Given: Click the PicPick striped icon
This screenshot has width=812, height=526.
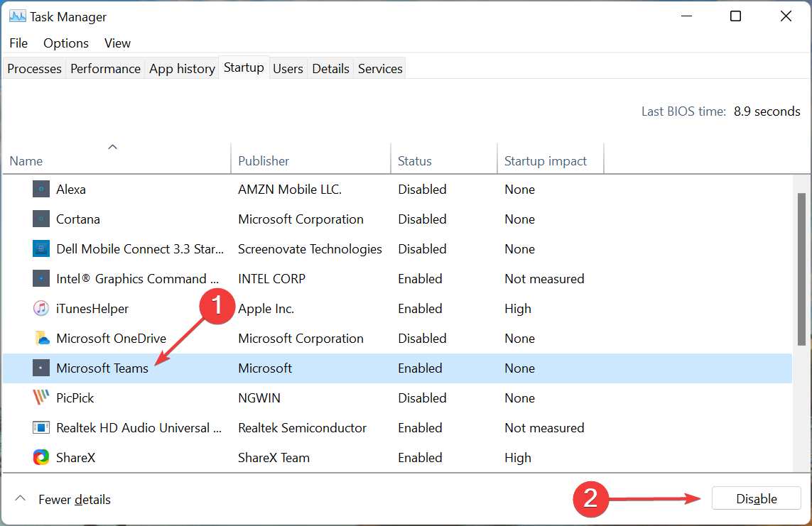Looking at the screenshot, I should [x=41, y=398].
